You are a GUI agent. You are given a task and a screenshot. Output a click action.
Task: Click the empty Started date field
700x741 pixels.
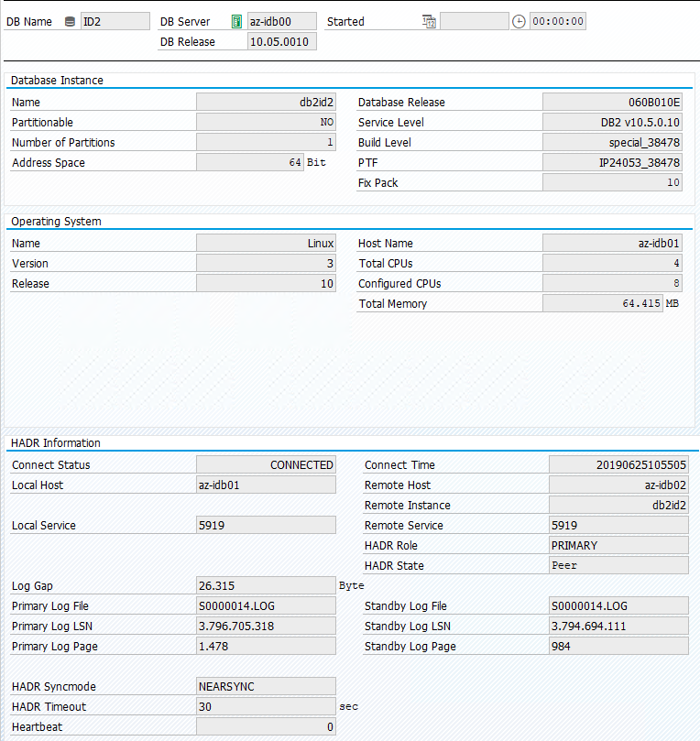coord(475,22)
